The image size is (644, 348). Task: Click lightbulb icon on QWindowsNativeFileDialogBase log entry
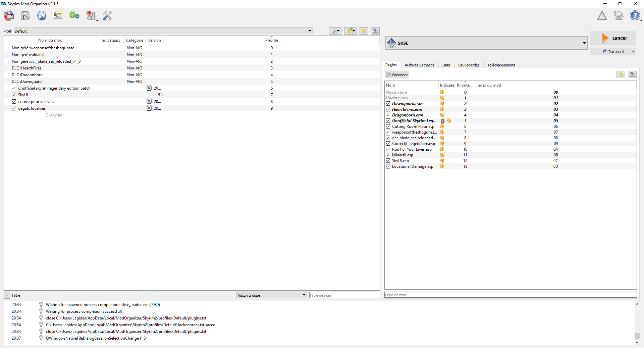tap(41, 338)
